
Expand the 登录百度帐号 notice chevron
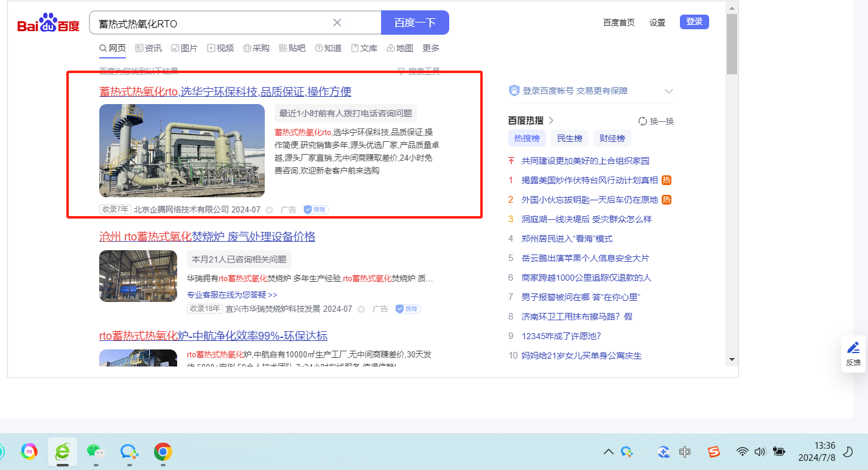coord(668,91)
